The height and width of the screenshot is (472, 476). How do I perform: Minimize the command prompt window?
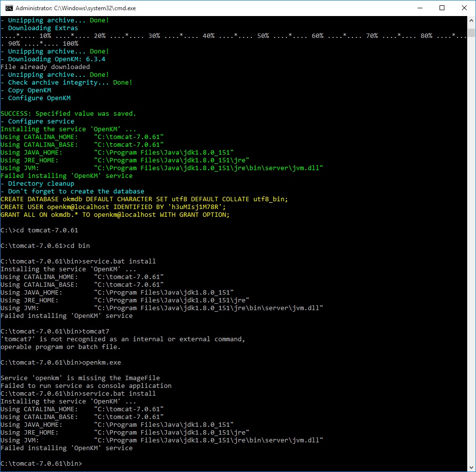[x=419, y=8]
